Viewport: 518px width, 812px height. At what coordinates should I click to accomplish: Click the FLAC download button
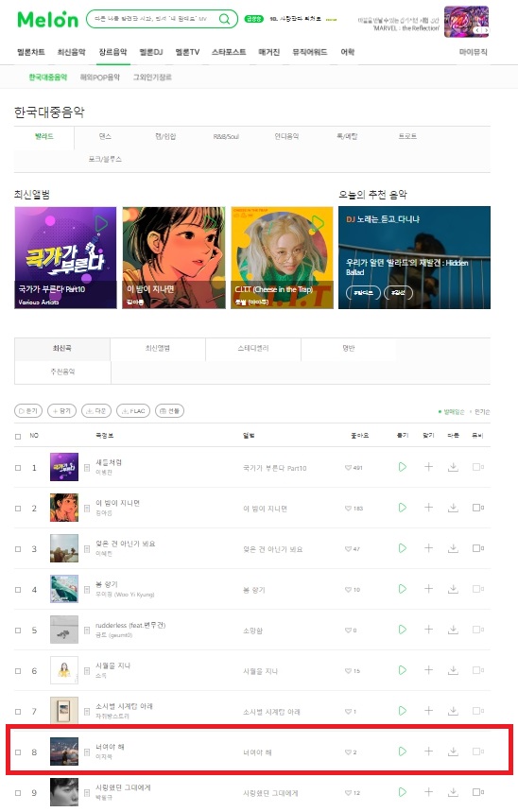click(133, 410)
